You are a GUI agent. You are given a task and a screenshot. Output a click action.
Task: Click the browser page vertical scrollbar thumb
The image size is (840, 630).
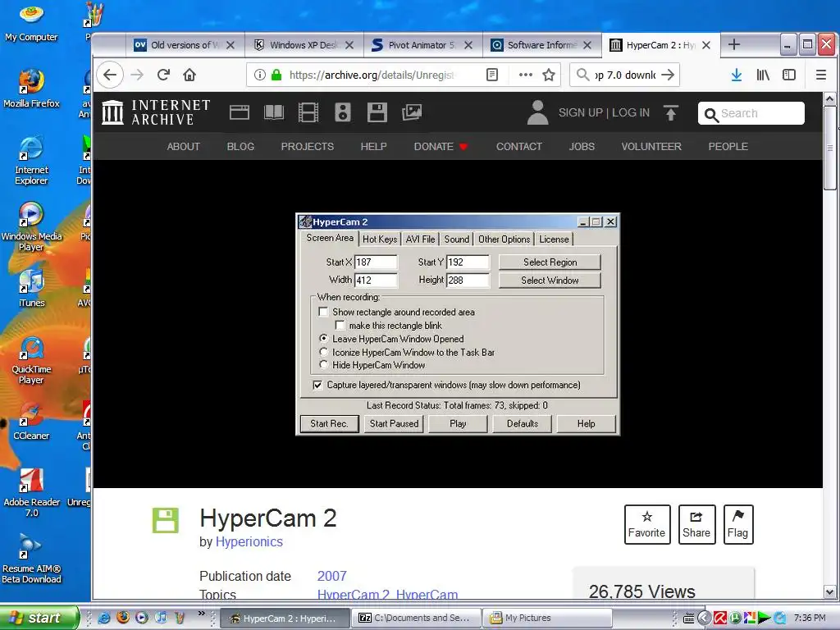(829, 148)
